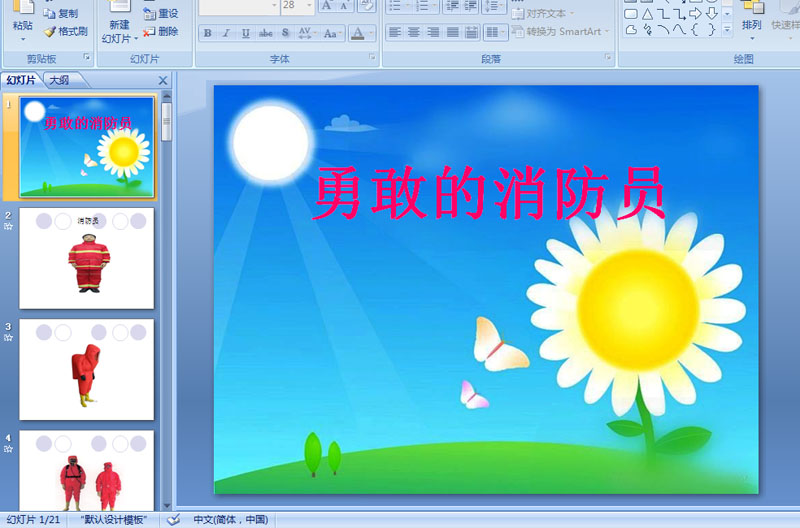This screenshot has height=528, width=800.
Task: Align text right
Action: coord(433,33)
